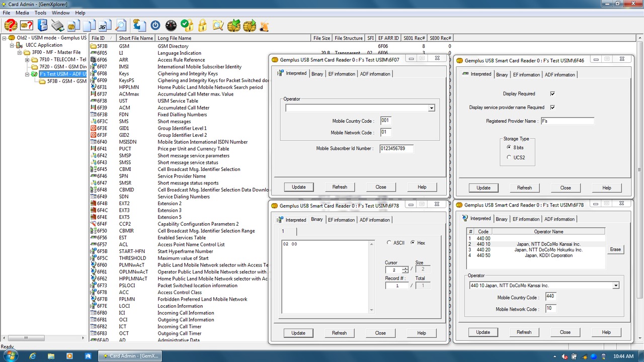Open the NTT DoCoMo Kansai operator dropdown
644x362 pixels.
615,286
